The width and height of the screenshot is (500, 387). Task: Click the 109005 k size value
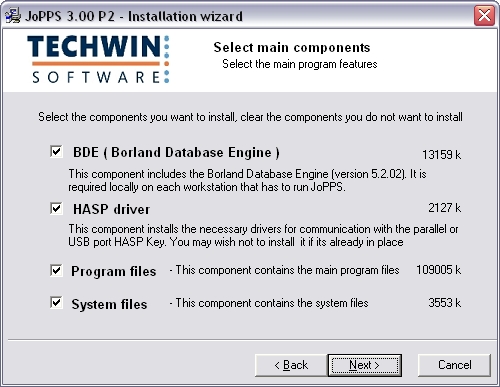pyautogui.click(x=439, y=270)
